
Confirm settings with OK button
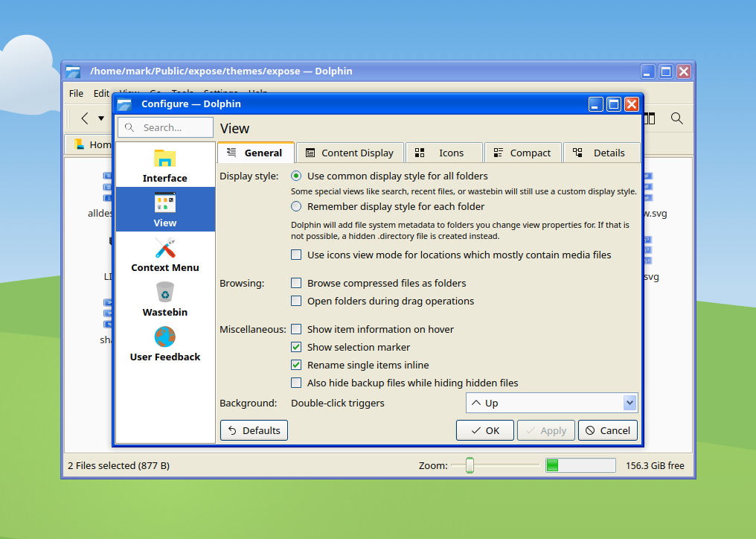[485, 430]
